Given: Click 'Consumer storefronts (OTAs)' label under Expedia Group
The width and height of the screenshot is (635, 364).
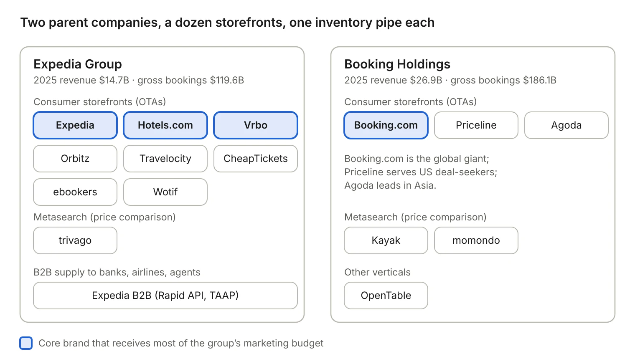Looking at the screenshot, I should coord(100,102).
